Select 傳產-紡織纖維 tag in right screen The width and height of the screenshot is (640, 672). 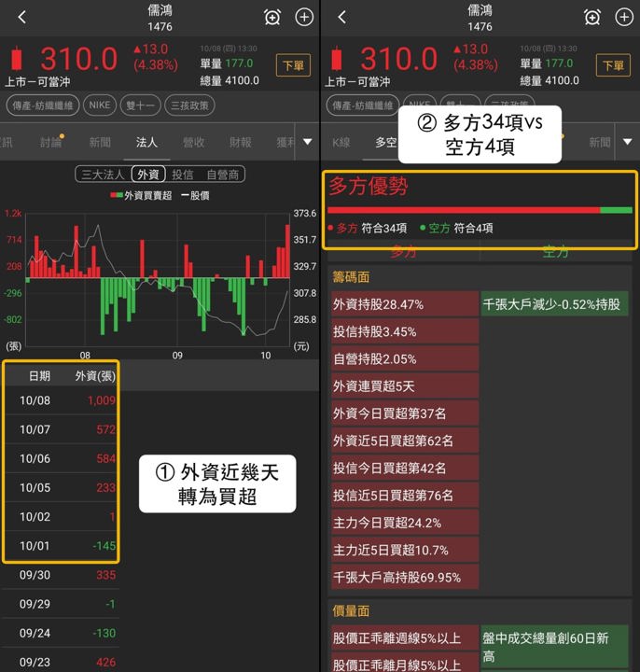click(x=362, y=105)
